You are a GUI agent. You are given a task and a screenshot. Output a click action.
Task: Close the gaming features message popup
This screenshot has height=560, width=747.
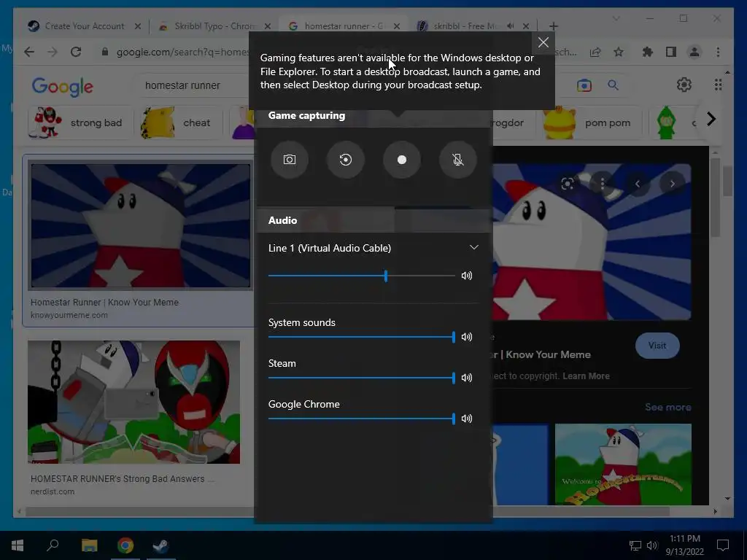tap(543, 43)
